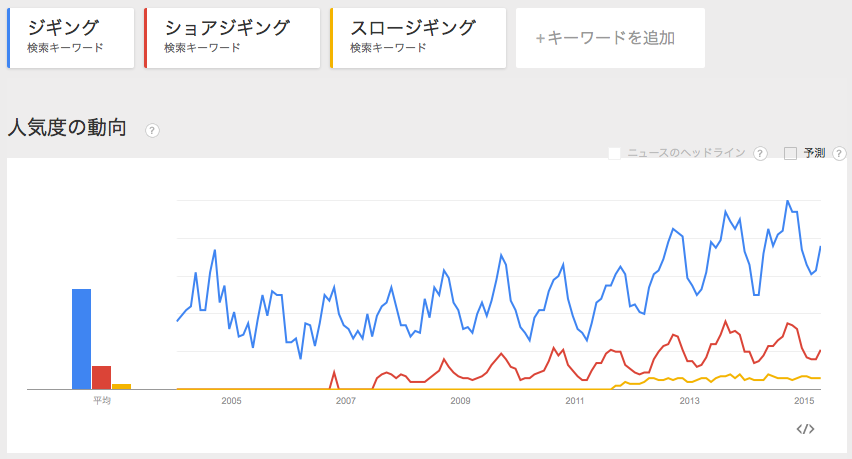Click the red average bar
This screenshot has width=852, height=459.
click(101, 377)
